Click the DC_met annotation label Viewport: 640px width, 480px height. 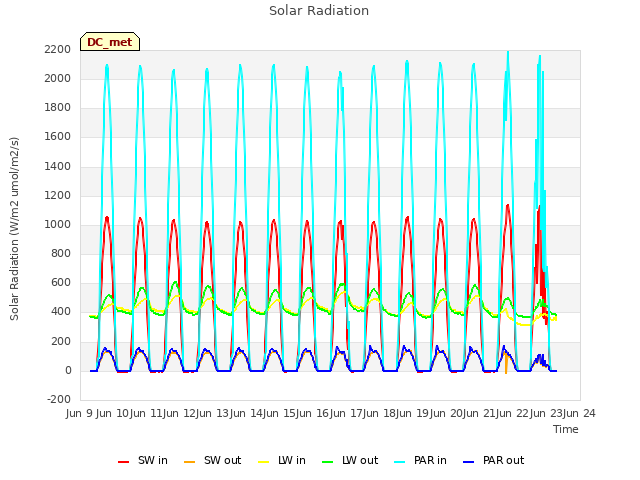coord(110,42)
